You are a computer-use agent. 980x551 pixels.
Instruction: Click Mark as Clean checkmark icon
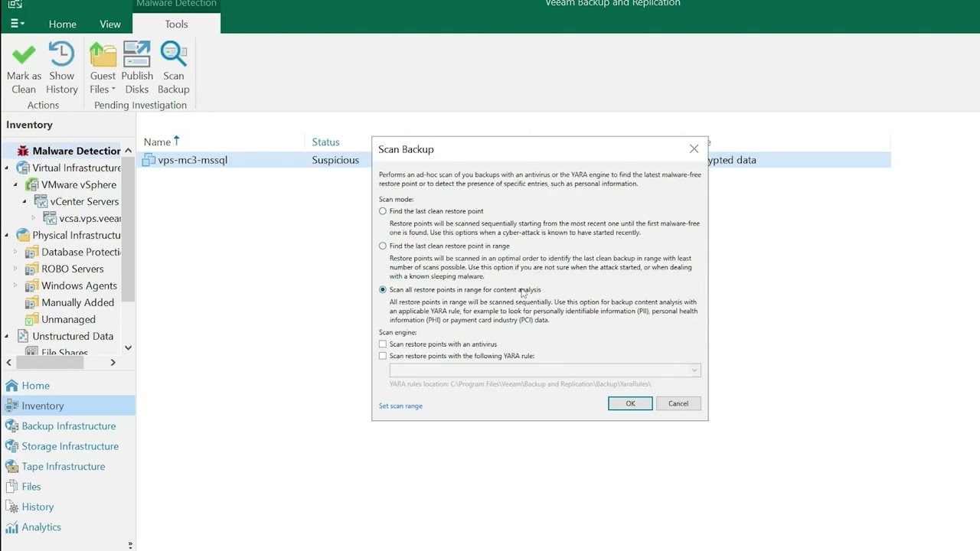coord(24,54)
